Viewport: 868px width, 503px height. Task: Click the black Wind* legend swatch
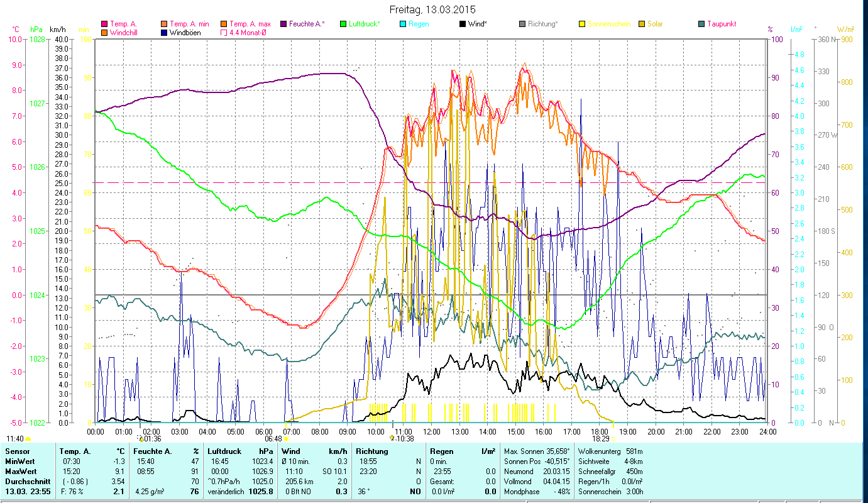(463, 25)
